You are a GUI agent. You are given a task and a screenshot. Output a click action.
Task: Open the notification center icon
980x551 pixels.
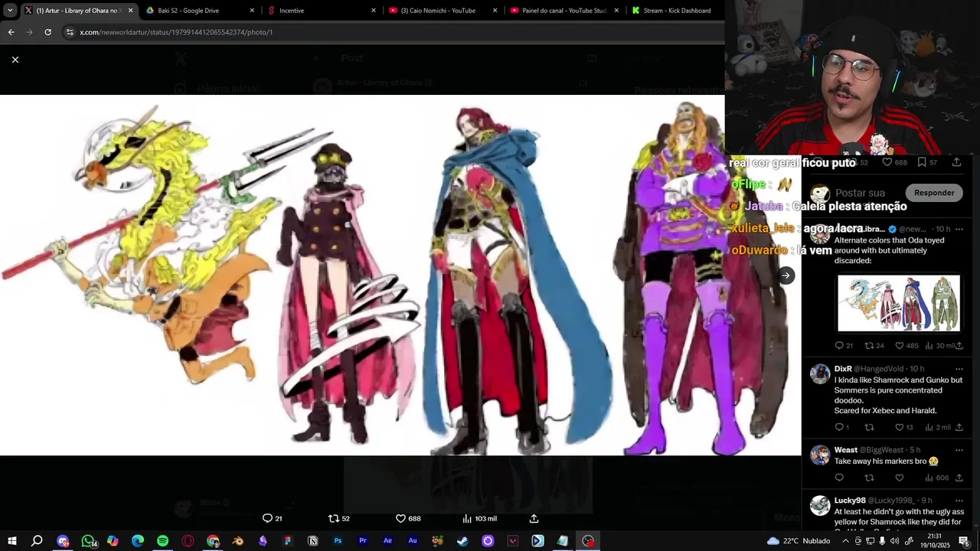pos(964,541)
